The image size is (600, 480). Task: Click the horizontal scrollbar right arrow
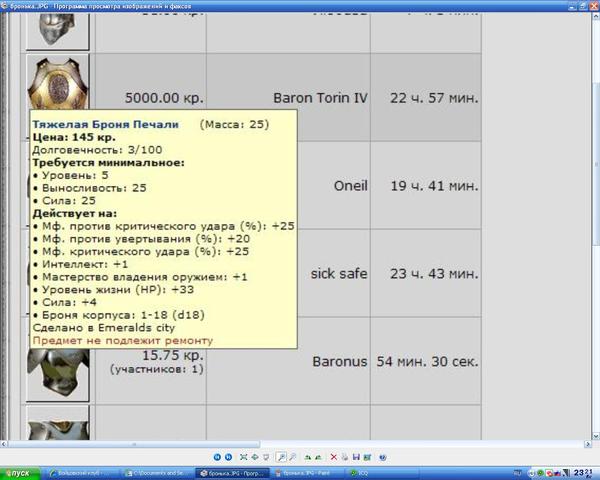pos(588,444)
